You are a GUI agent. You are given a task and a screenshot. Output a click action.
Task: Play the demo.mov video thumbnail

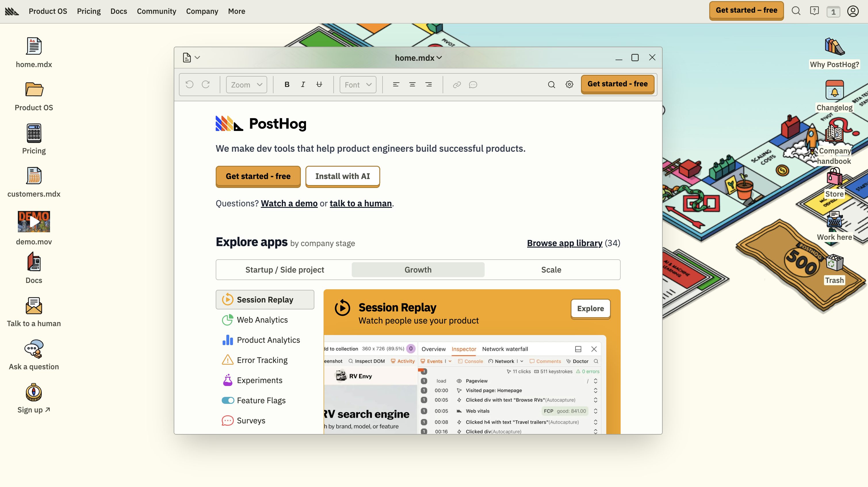(34, 222)
